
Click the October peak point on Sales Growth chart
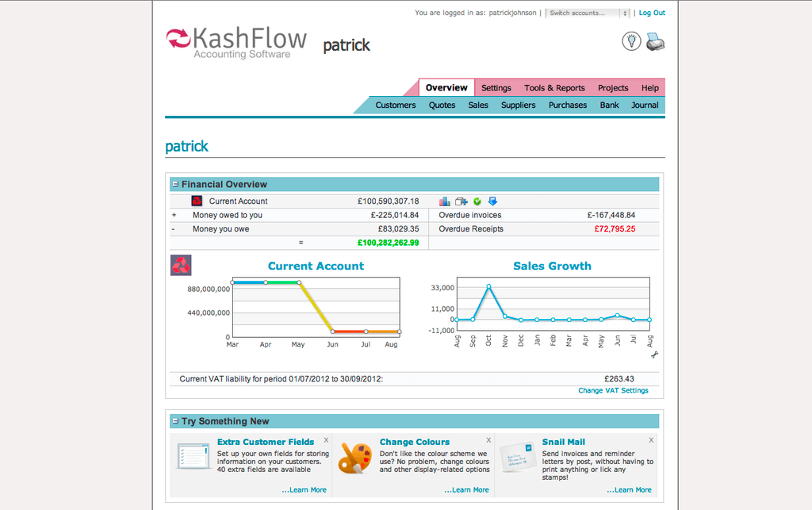(x=489, y=286)
